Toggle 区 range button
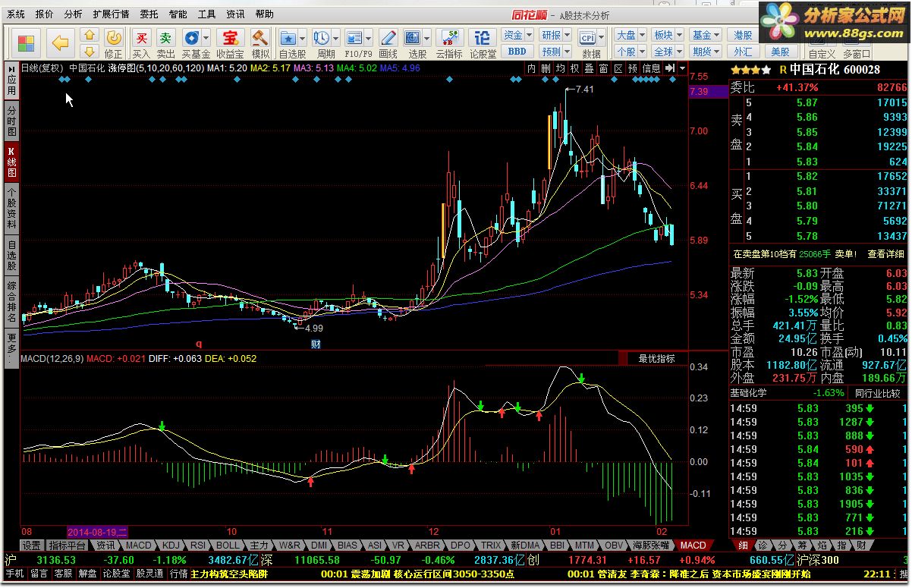The width and height of the screenshot is (912, 588). [618, 68]
